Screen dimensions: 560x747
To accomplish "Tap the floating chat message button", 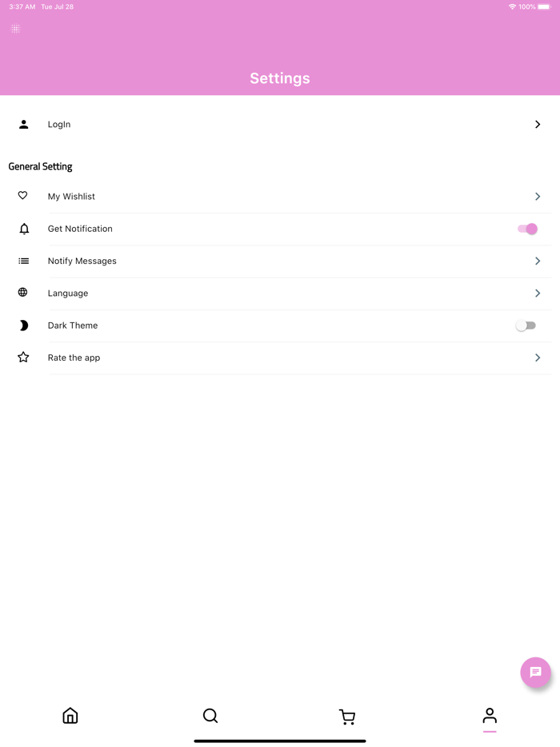I will click(535, 673).
